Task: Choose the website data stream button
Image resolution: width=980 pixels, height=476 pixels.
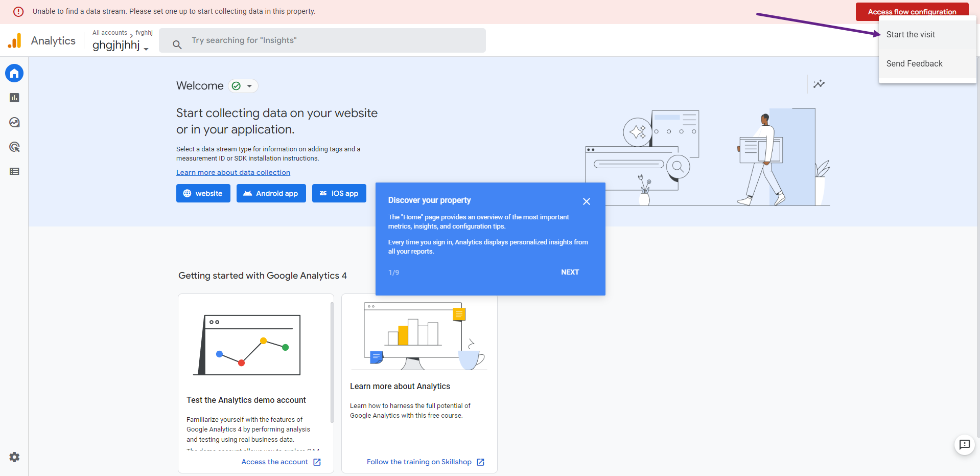Action: 203,193
